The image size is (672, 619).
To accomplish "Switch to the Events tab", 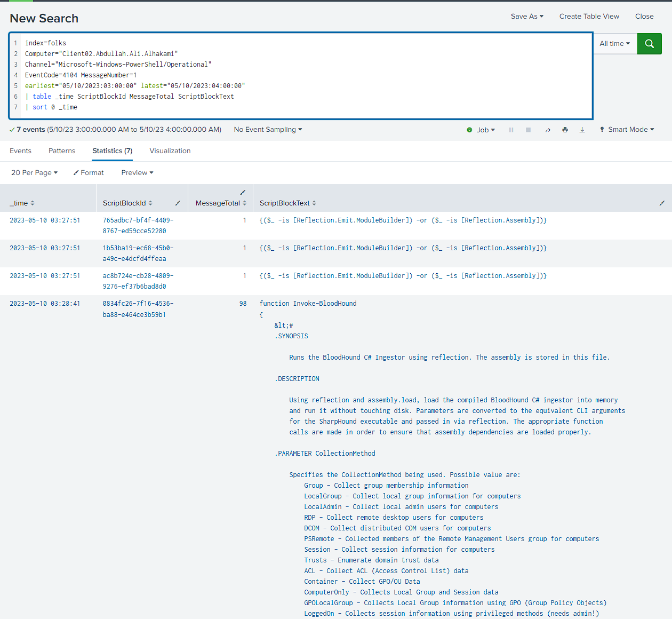I will click(x=20, y=151).
